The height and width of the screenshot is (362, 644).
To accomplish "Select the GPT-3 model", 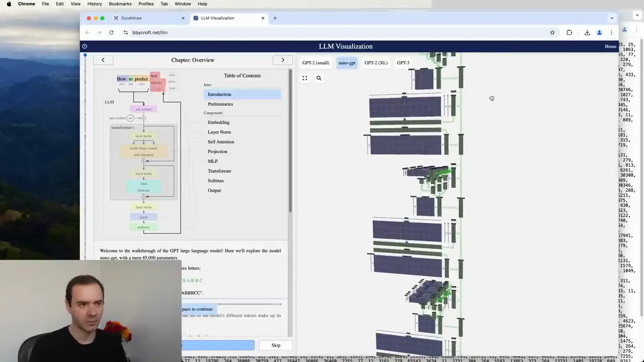I will 403,63.
